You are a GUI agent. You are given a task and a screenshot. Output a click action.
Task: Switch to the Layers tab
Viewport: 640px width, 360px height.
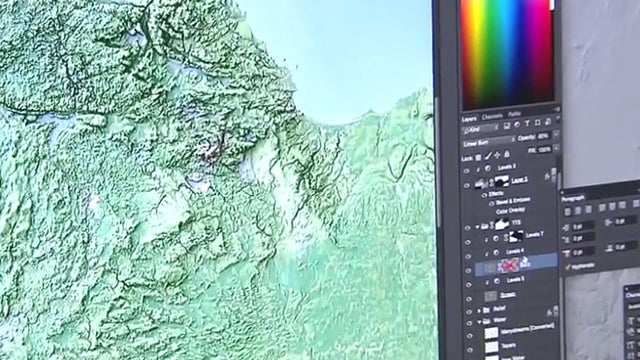click(469, 119)
